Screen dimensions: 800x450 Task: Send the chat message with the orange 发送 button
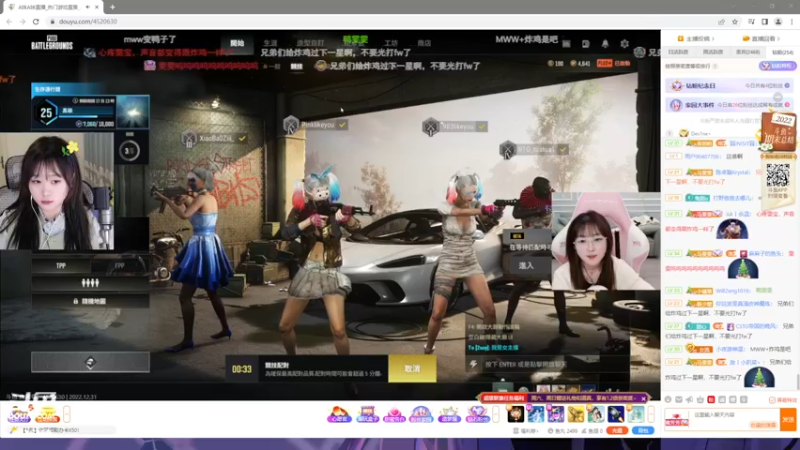788,419
